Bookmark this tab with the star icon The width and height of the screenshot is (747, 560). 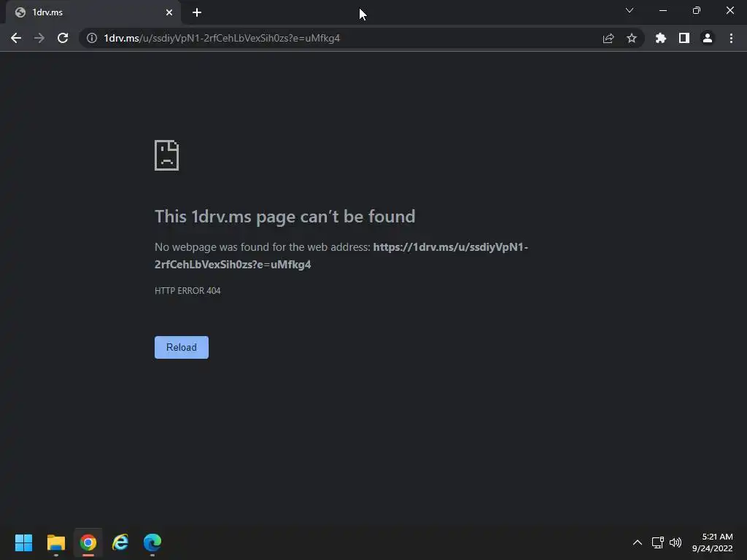click(x=632, y=38)
